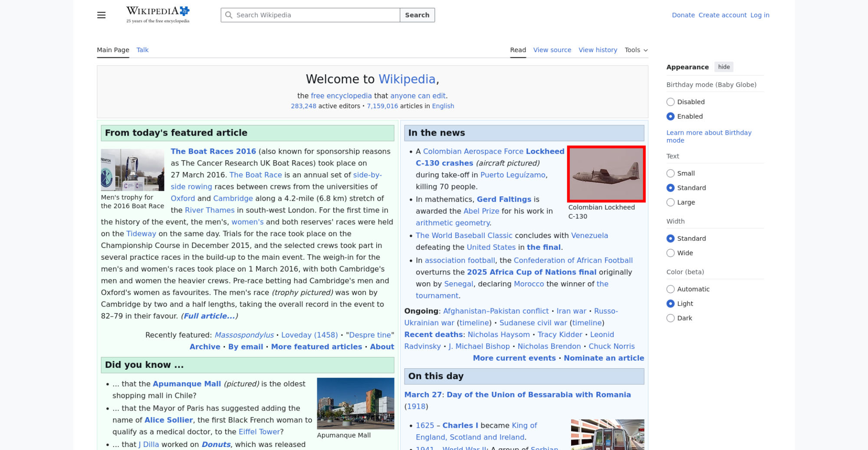Select Automatic color option
This screenshot has height=450, width=868.
point(671,289)
